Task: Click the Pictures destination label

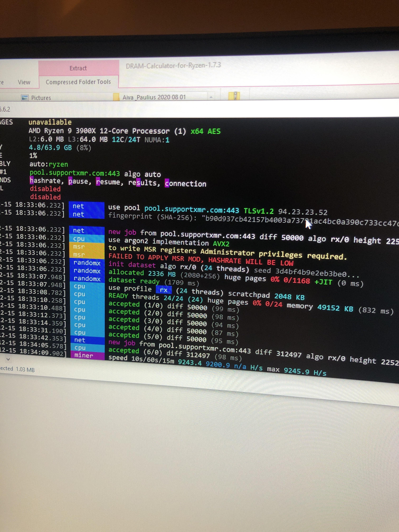Action: click(41, 98)
